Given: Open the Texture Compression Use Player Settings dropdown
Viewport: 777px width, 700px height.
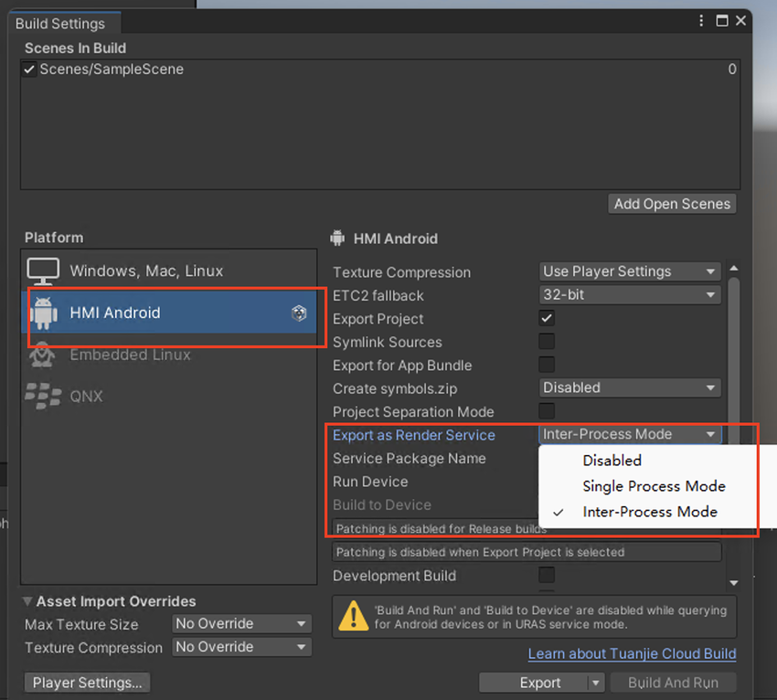Looking at the screenshot, I should pyautogui.click(x=630, y=271).
